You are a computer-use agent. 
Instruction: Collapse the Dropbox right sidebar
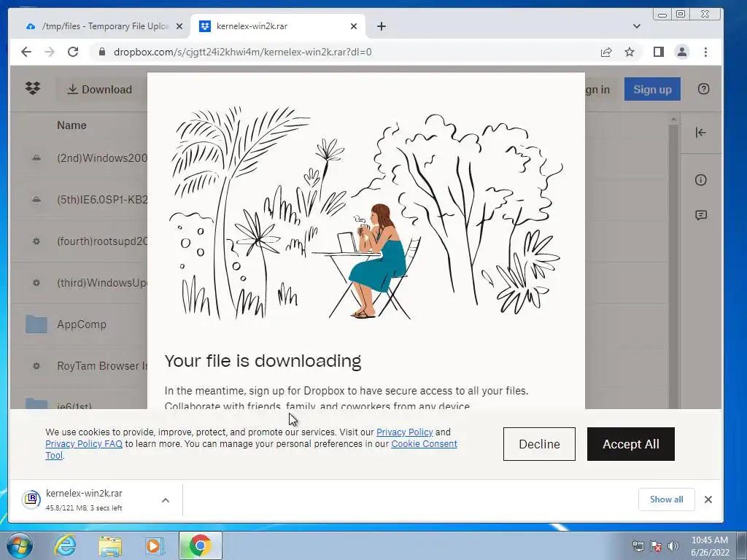click(700, 133)
